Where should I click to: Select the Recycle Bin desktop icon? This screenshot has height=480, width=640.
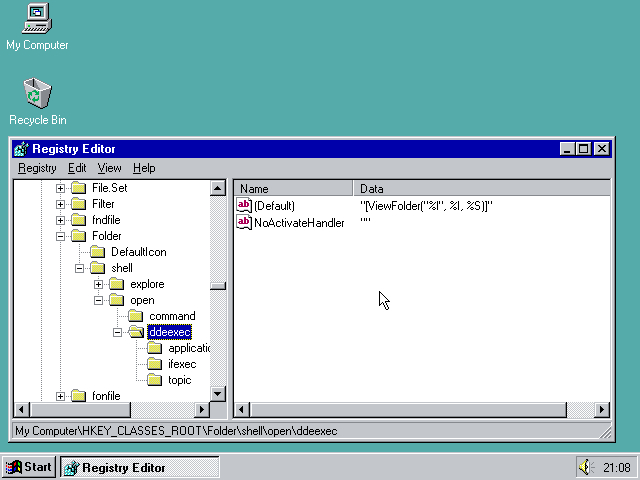37,93
